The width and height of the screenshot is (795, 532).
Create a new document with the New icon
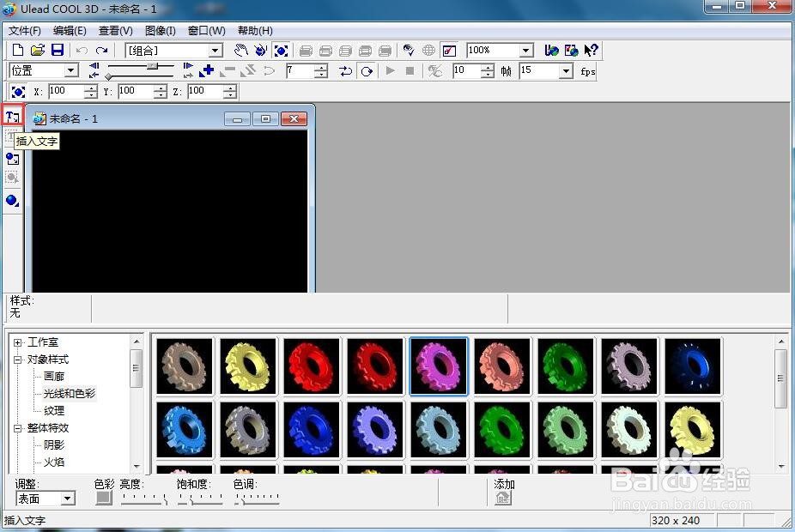tap(18, 50)
